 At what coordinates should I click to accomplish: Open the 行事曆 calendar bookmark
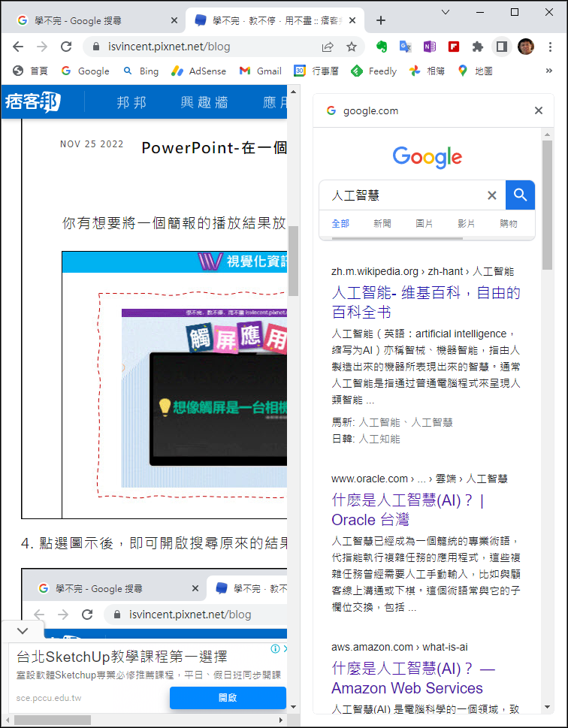pos(316,71)
